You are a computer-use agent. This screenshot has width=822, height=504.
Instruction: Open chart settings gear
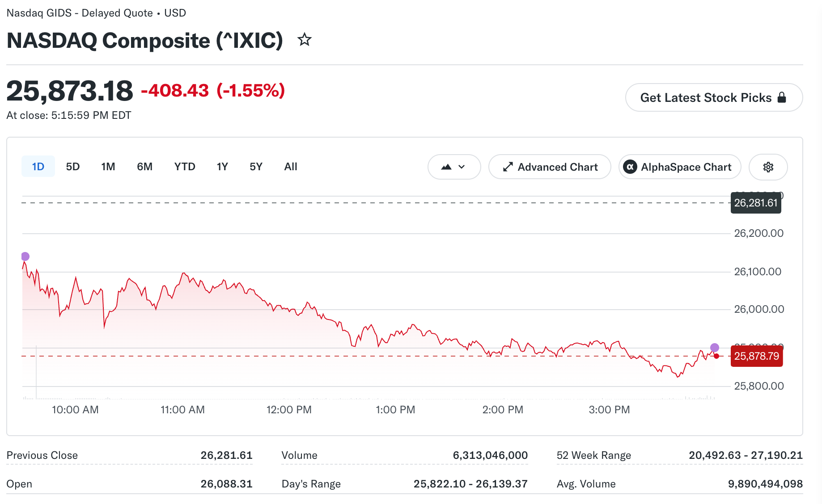768,167
